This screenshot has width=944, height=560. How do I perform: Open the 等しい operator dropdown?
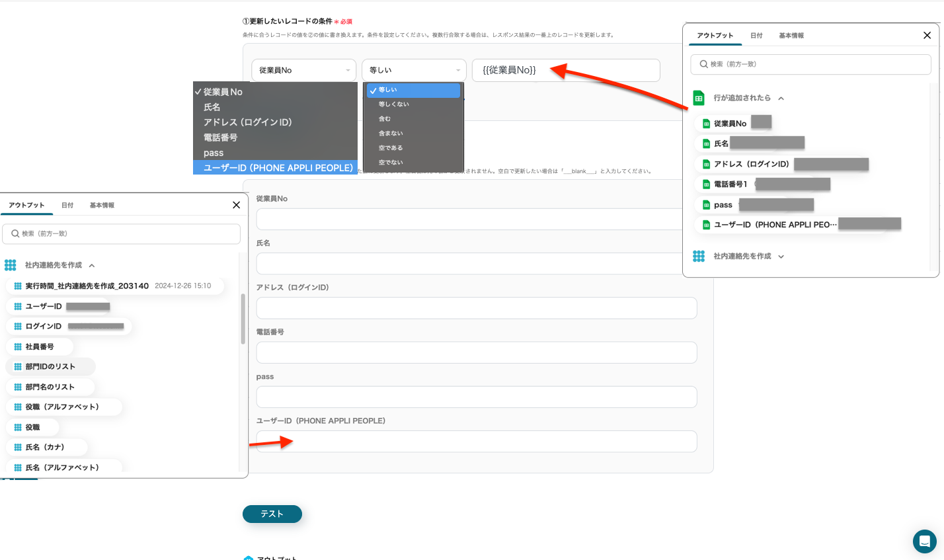[414, 70]
